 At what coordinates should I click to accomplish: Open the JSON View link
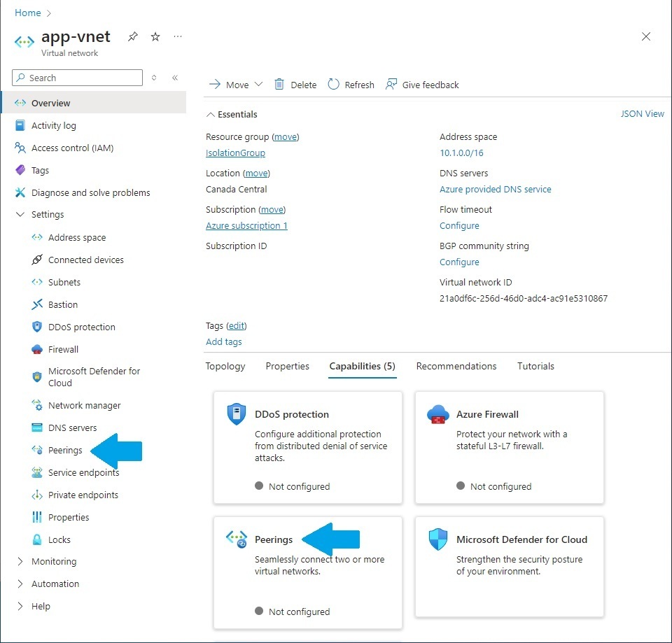pos(642,114)
